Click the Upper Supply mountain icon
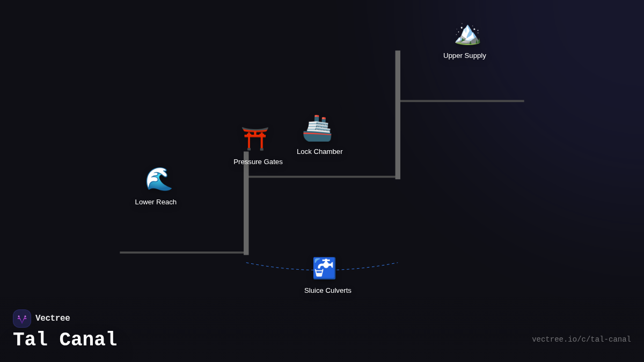Screen dimensions: 644x362 (467, 34)
